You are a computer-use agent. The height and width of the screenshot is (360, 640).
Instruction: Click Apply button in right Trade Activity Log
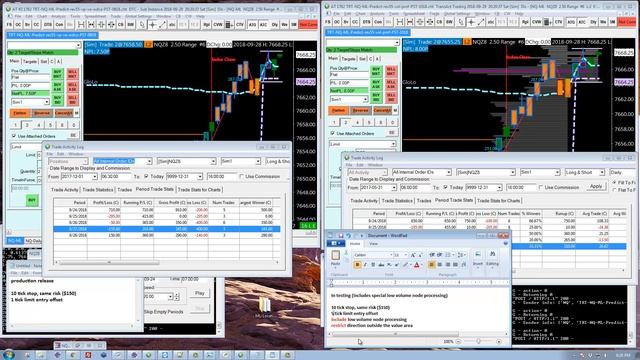coord(596,187)
